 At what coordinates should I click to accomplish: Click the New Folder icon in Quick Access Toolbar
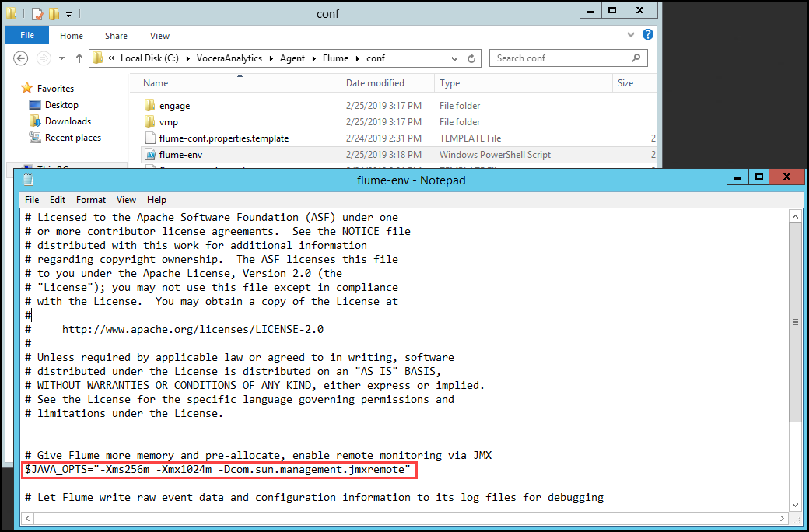click(x=54, y=13)
